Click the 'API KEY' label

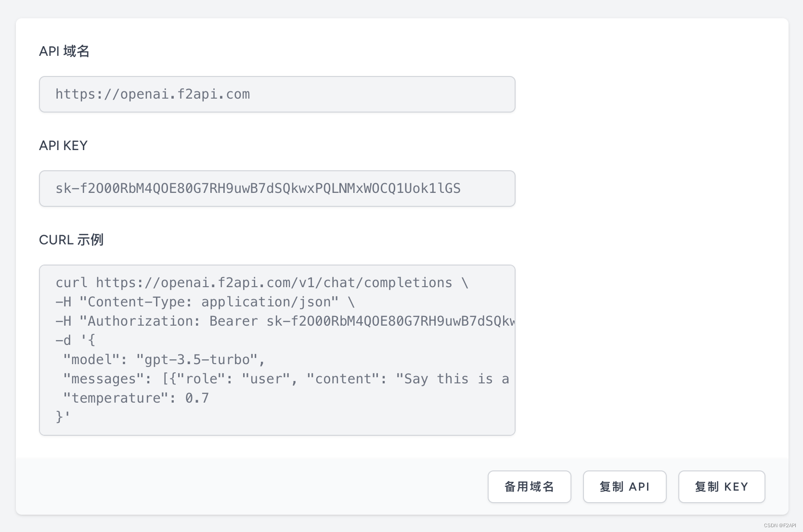pyautogui.click(x=63, y=145)
